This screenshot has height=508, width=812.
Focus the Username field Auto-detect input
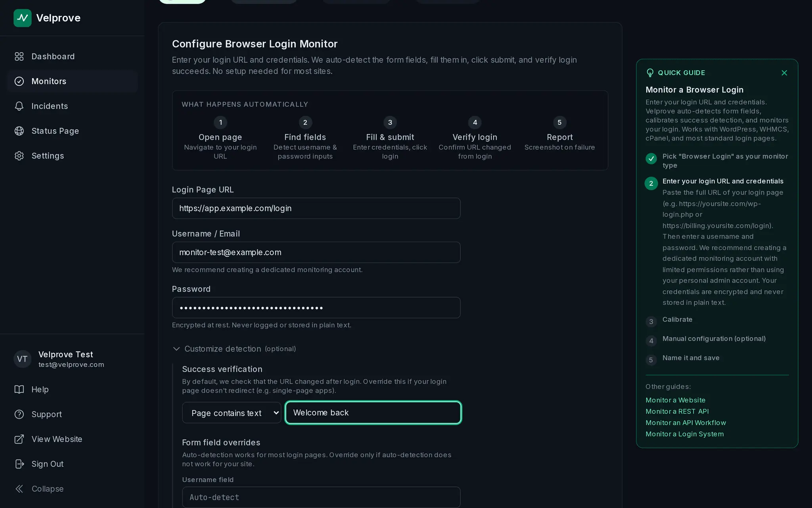321,497
